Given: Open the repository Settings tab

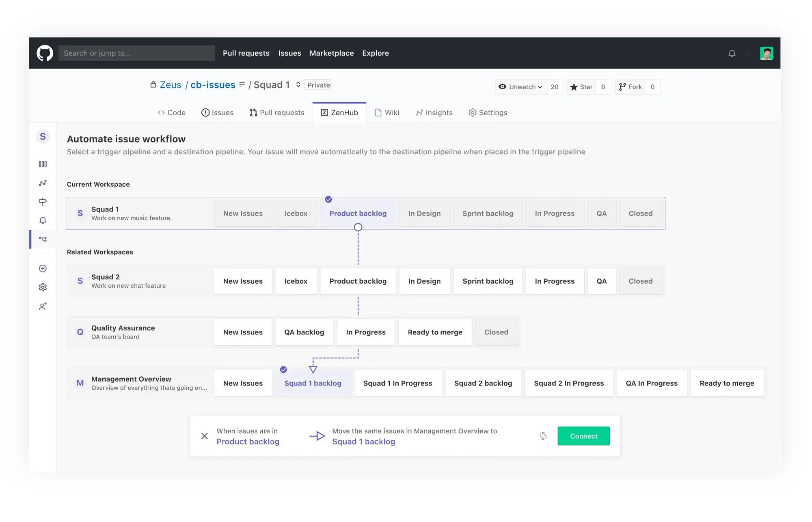Looking at the screenshot, I should [488, 112].
